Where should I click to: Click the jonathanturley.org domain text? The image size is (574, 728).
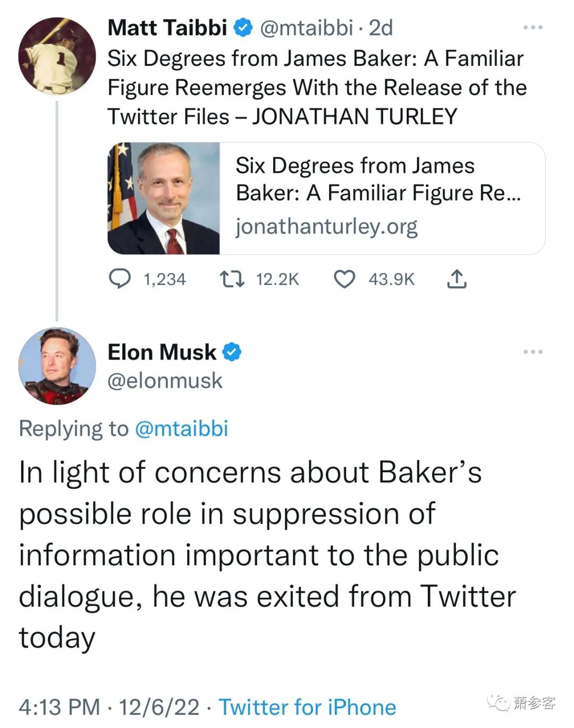click(326, 227)
